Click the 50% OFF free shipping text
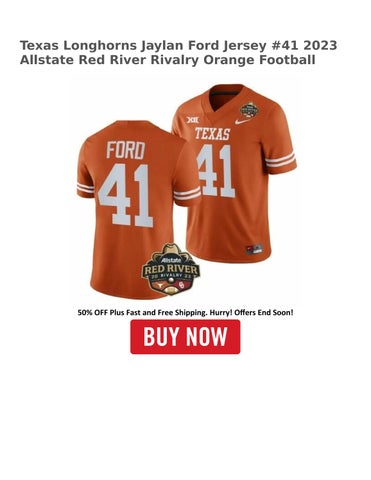The height and width of the screenshot is (480, 371). pyautogui.click(x=185, y=313)
